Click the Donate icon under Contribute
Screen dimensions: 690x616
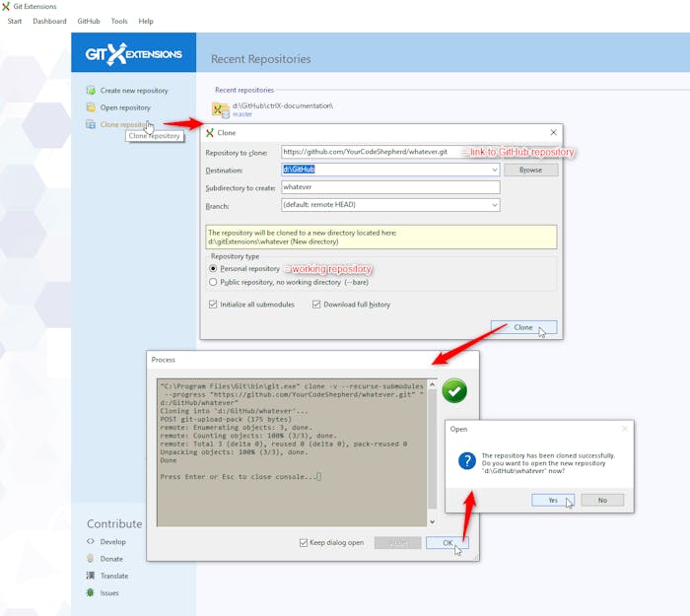click(91, 559)
